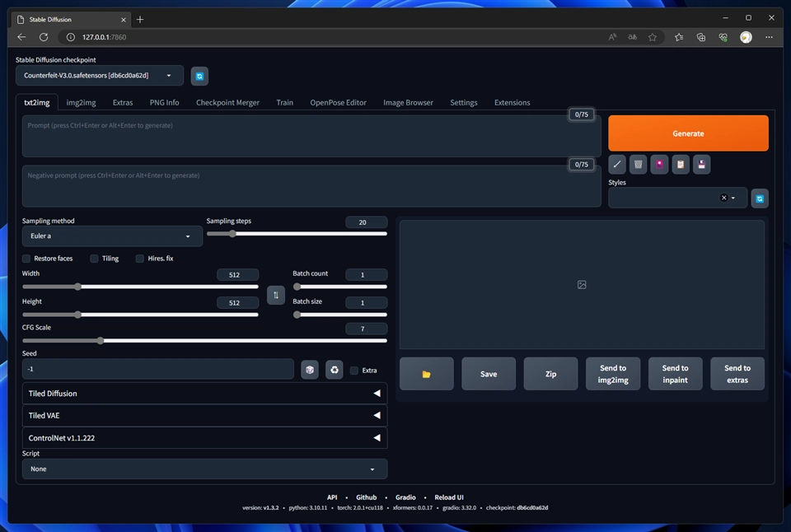
Task: Click the CFG Scale slider handle
Action: click(x=101, y=340)
